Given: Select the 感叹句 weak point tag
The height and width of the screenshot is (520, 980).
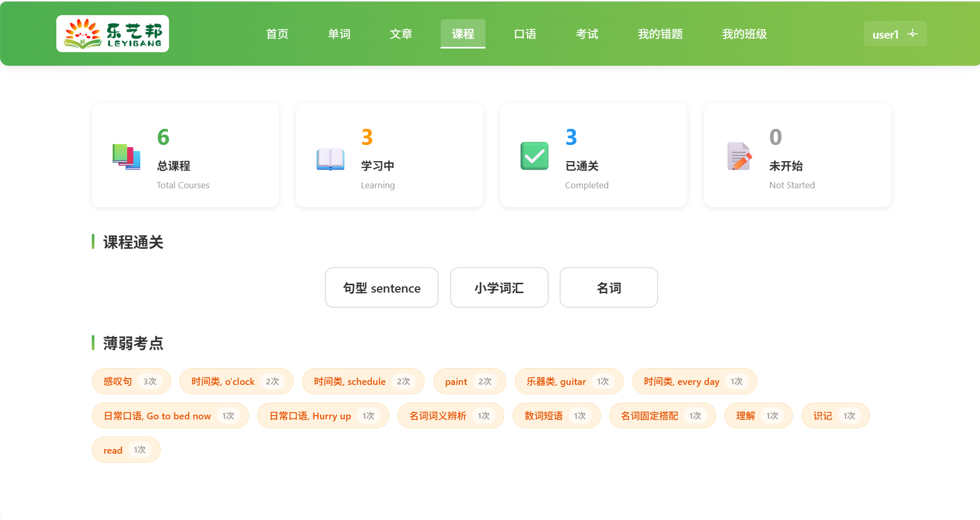Looking at the screenshot, I should pos(131,381).
